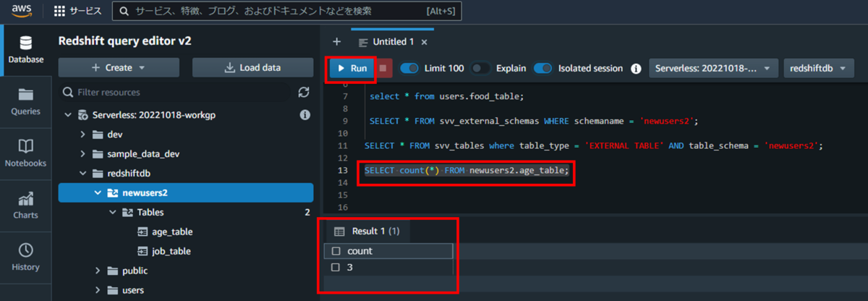The width and height of the screenshot is (868, 301).
Task: Toggle the Explain switch
Action: click(x=481, y=69)
